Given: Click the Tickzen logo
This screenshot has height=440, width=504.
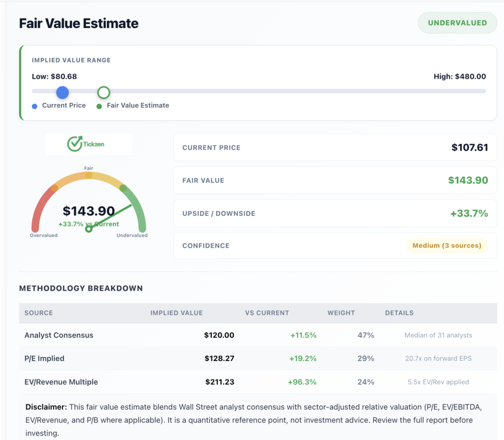Looking at the screenshot, I should click(x=86, y=144).
